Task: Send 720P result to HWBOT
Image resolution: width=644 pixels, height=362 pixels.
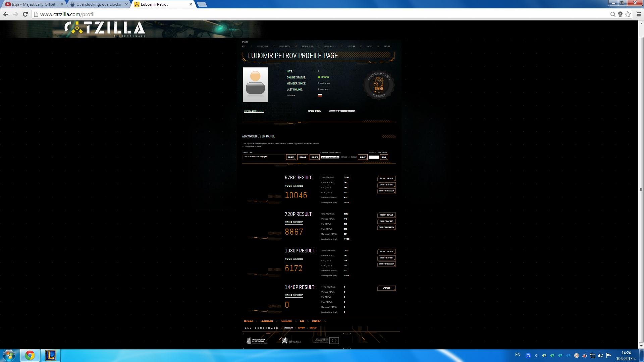Action: click(x=386, y=221)
